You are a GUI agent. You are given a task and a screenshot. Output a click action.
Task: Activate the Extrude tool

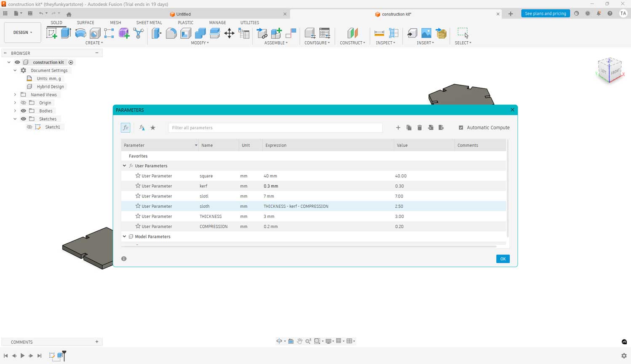tap(66, 33)
